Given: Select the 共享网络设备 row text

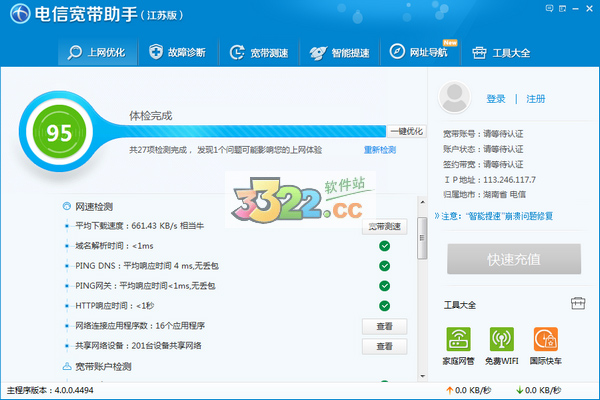Looking at the screenshot, I should [x=138, y=346].
